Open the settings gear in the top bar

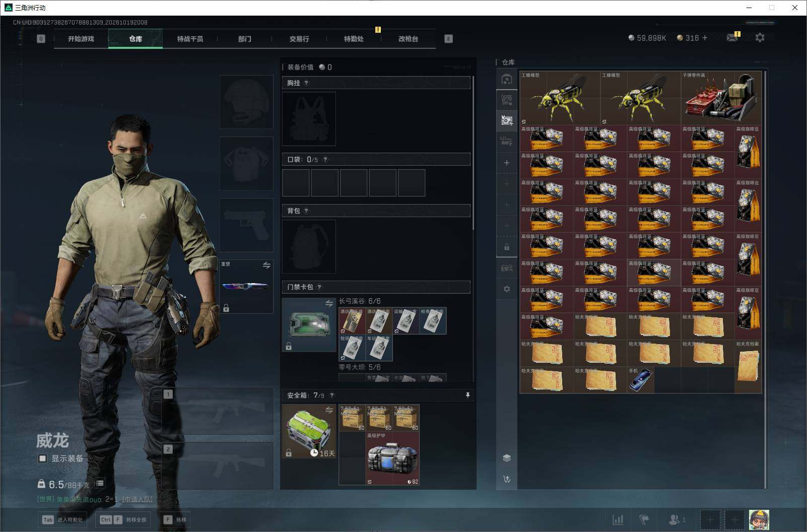click(760, 38)
